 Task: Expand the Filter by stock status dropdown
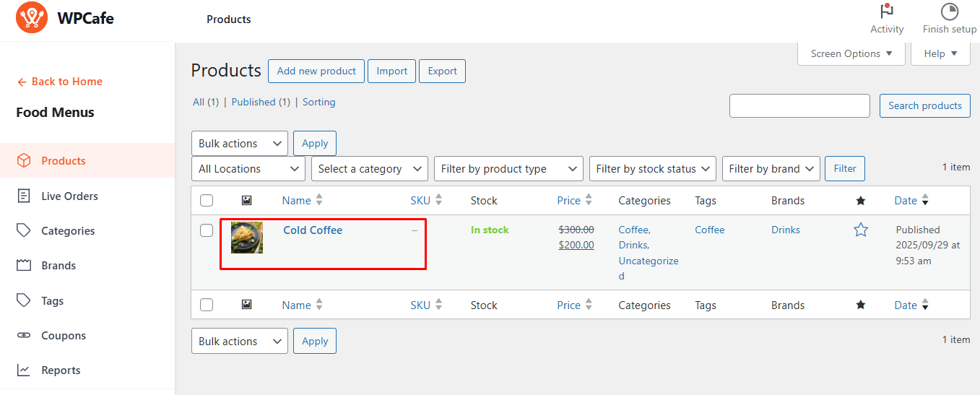pyautogui.click(x=652, y=169)
